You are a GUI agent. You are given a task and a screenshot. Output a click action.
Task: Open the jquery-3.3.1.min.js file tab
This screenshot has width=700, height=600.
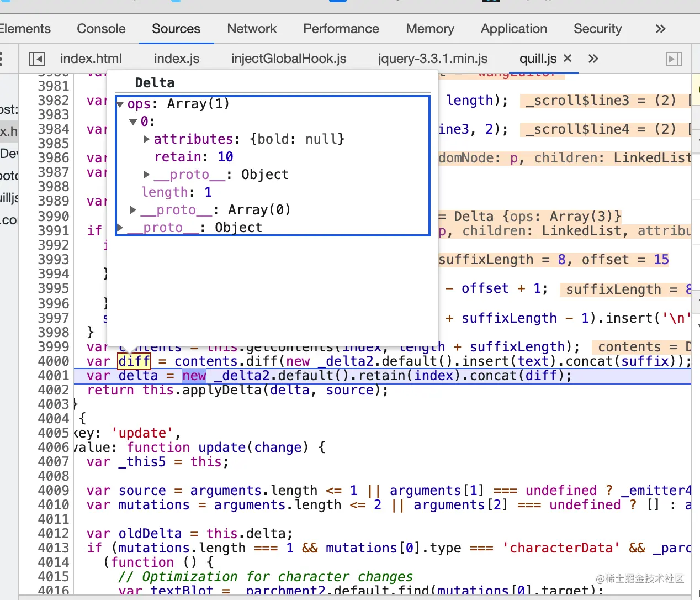[x=433, y=59]
